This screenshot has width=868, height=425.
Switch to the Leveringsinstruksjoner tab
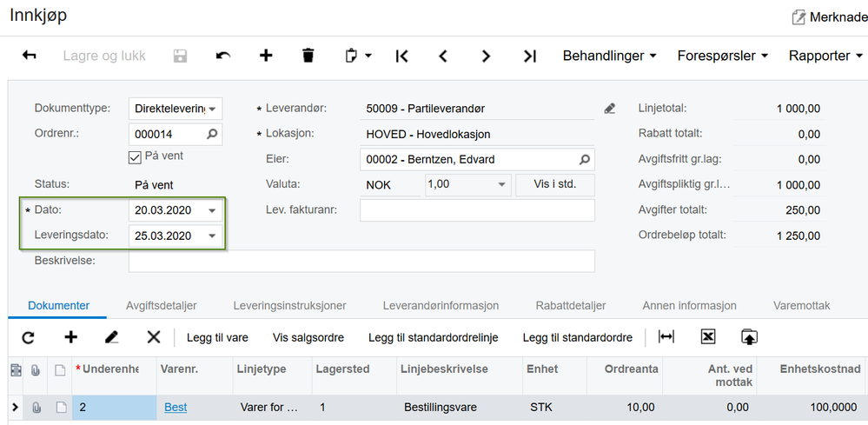click(289, 305)
